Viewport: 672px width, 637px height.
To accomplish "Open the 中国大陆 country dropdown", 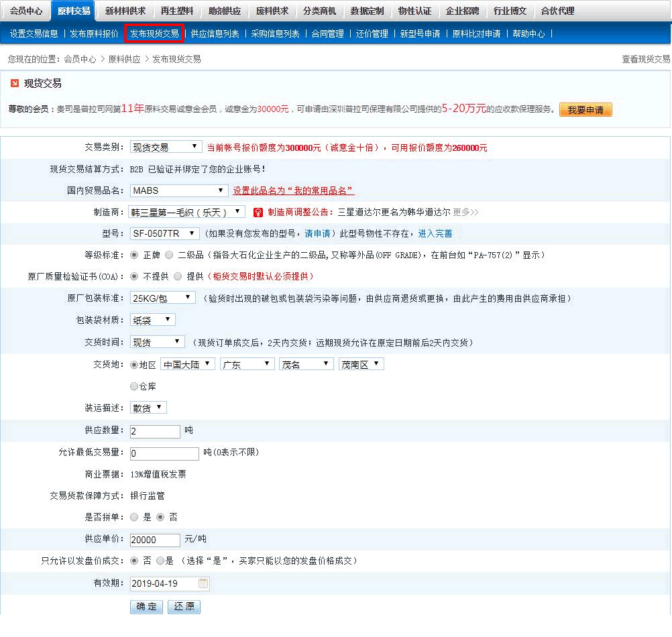I will tap(188, 364).
